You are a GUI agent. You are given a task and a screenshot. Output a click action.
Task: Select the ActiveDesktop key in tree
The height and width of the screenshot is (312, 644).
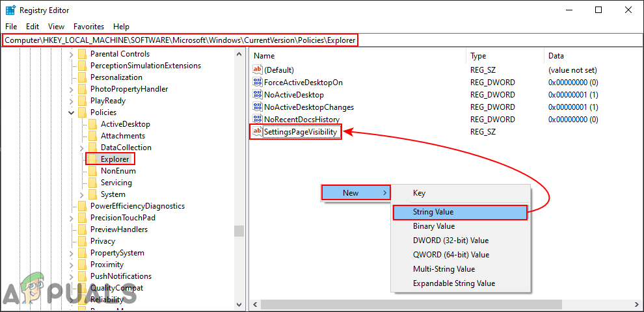click(x=125, y=124)
